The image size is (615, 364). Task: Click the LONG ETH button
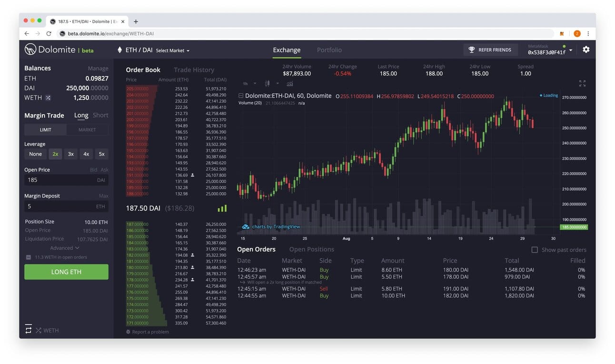[x=66, y=272]
